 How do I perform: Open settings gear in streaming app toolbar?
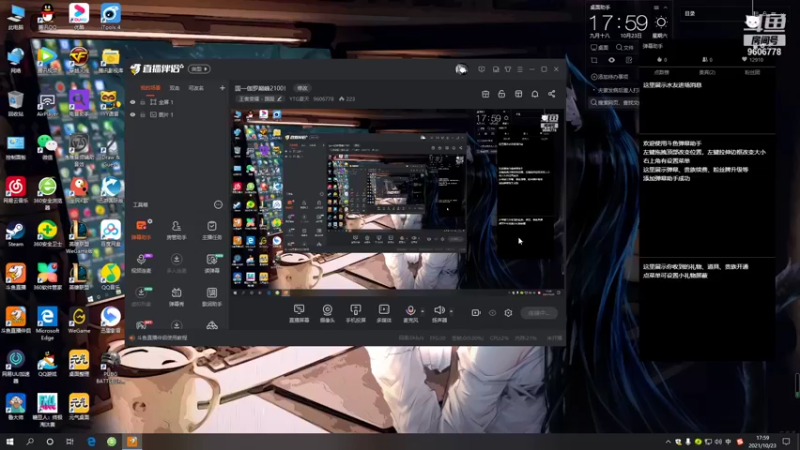[508, 313]
